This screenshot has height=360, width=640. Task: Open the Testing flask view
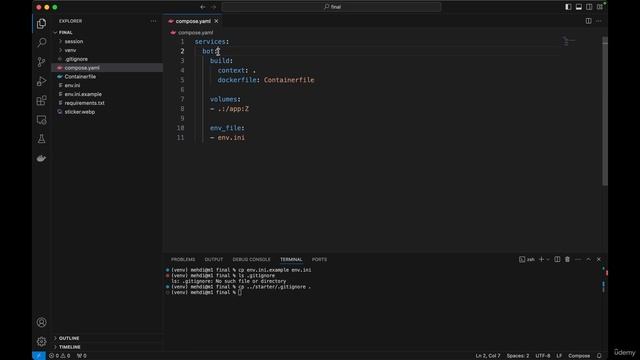[41, 139]
